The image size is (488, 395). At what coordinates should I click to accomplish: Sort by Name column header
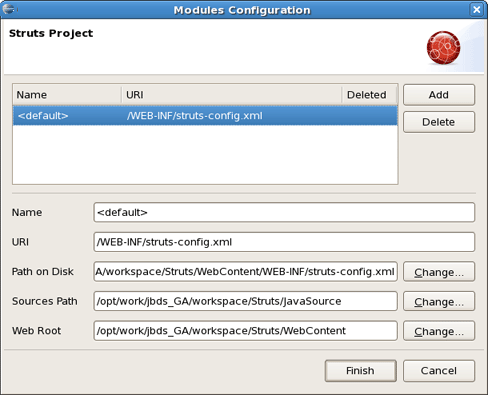pyautogui.click(x=67, y=95)
